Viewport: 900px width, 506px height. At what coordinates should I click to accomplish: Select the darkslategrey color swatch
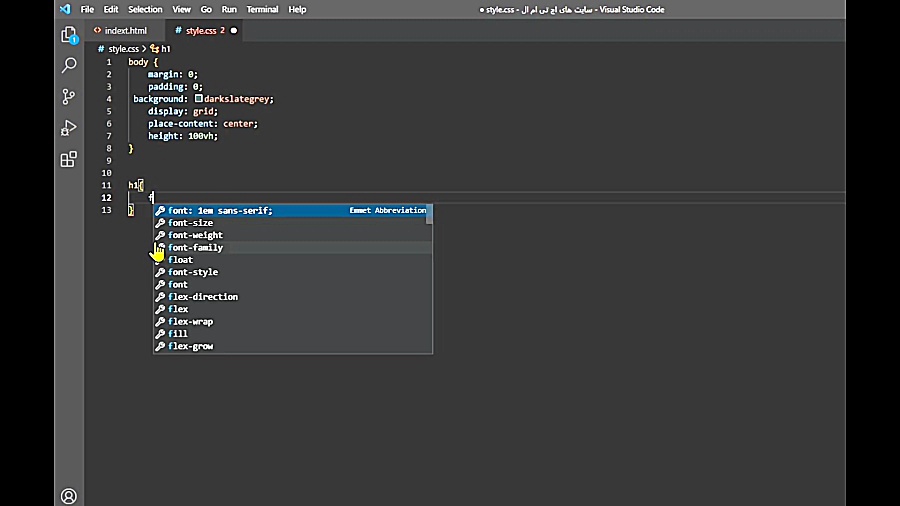[199, 99]
